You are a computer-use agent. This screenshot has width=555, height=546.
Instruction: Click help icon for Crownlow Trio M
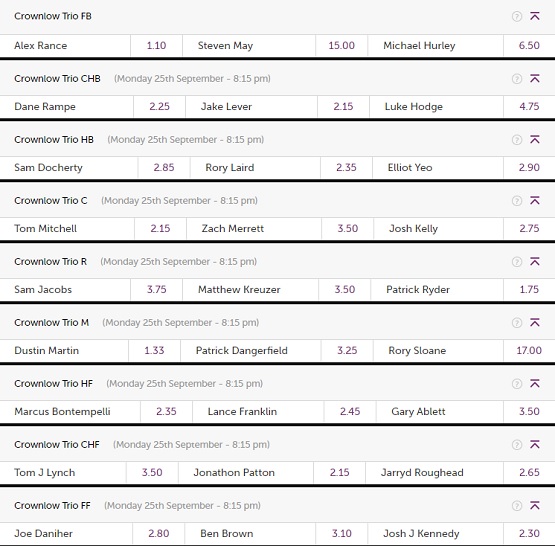pos(517,323)
